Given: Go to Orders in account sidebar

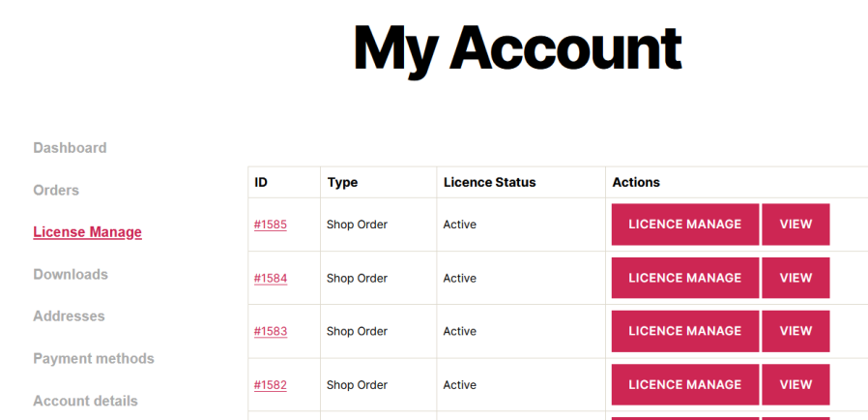Looking at the screenshot, I should (x=56, y=191).
